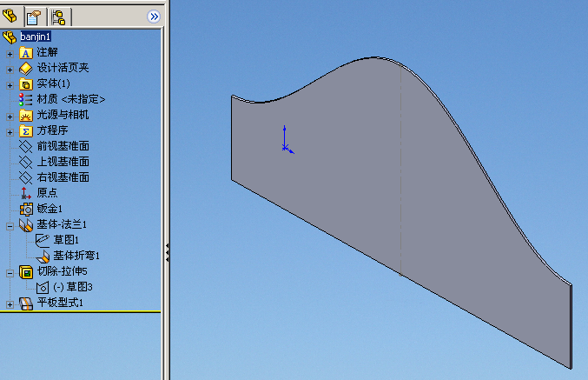Select the 钣金1 feature

point(50,209)
